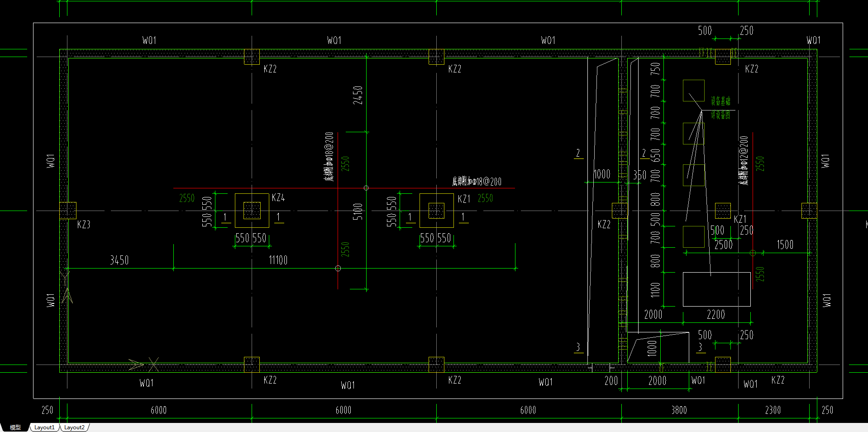The width and height of the screenshot is (868, 432).
Task: Pick the horizontal 底部附加Φ18@200 annotation
Action: point(477,182)
